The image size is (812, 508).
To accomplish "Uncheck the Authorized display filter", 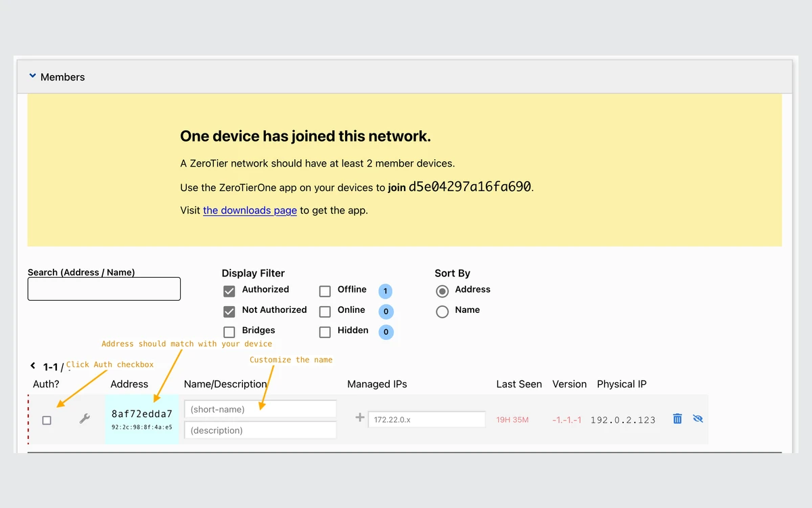I will 229,291.
